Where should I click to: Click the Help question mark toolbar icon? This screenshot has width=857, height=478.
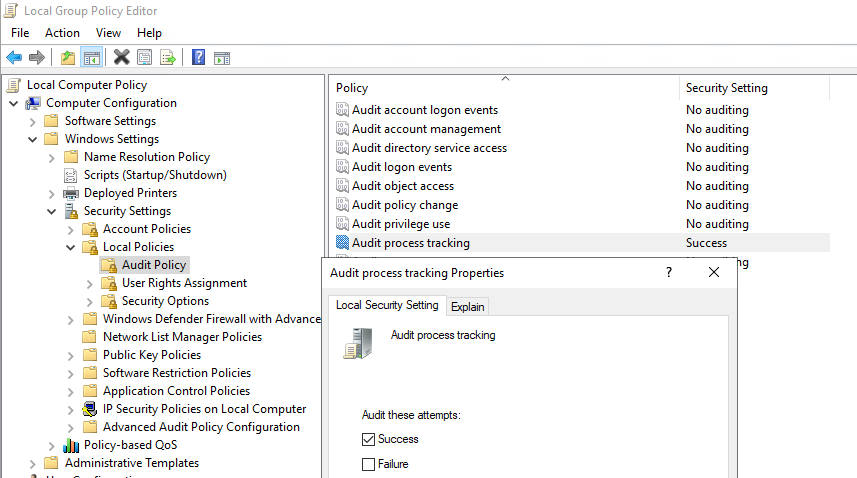pos(198,57)
